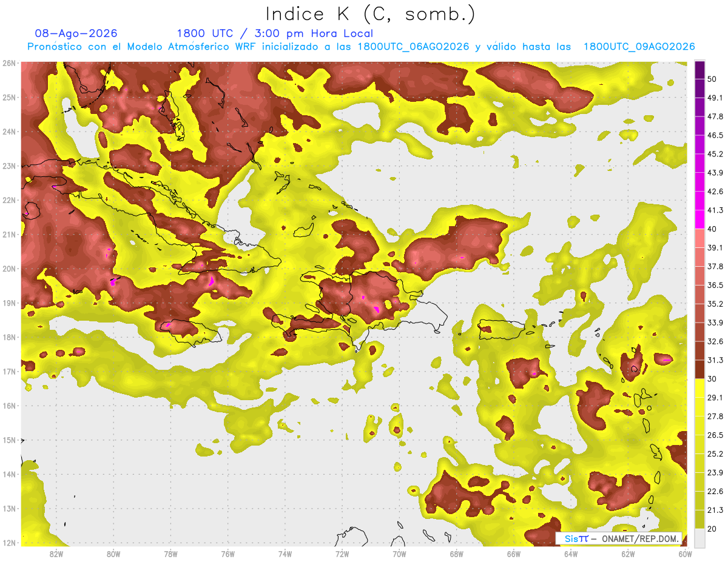728x562 pixels.
Task: Click the "22N" latitude label
Action: 8,200
